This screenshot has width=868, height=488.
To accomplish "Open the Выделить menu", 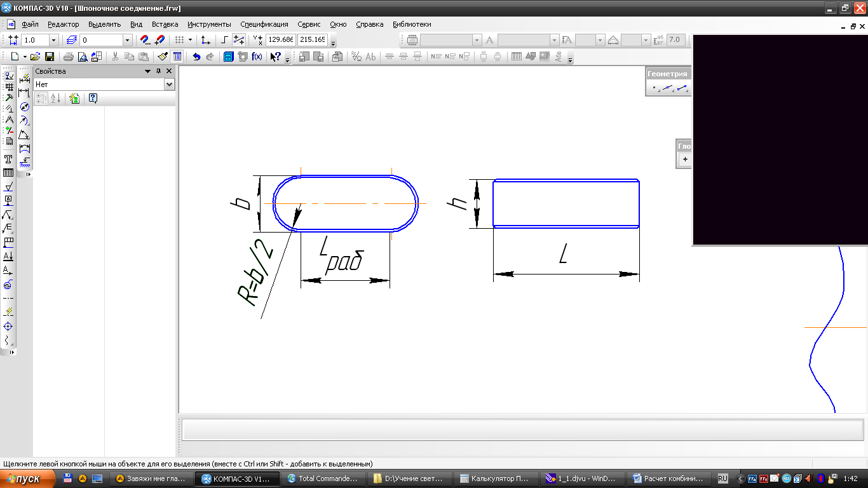I will (x=105, y=24).
